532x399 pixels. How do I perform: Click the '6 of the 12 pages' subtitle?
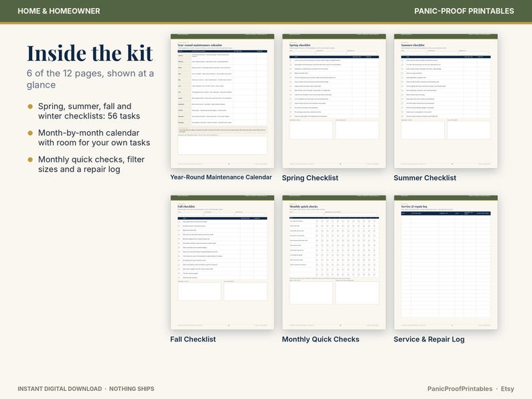click(90, 79)
